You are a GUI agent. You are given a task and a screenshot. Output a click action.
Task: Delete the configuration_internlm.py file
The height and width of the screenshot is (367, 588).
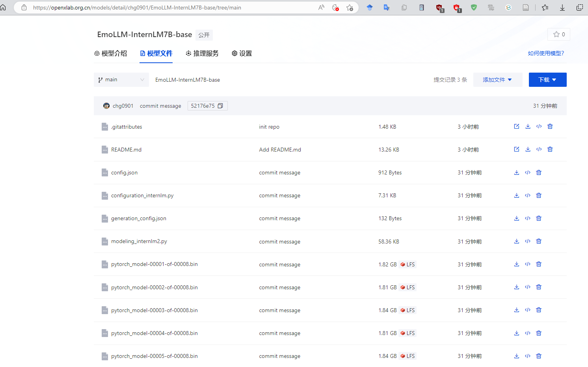click(x=539, y=195)
